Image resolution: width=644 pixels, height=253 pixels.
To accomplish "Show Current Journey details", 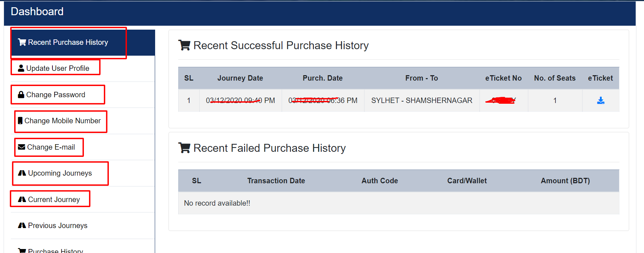I will 54,200.
